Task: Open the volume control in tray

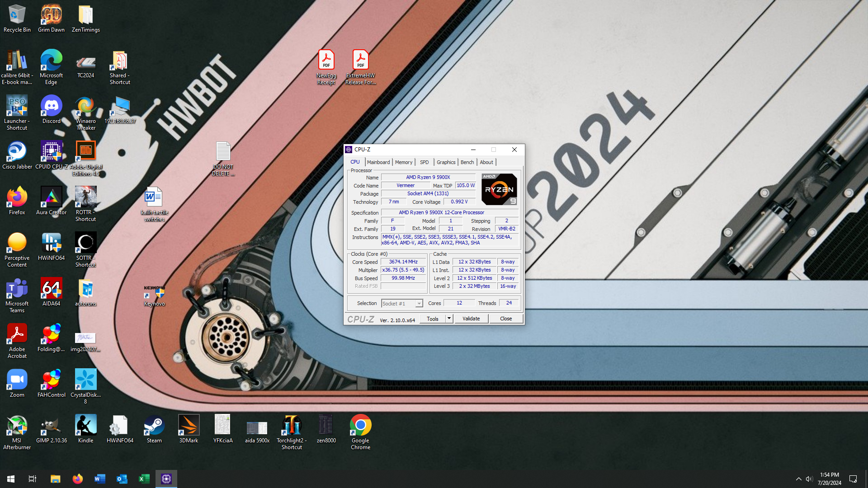Action: 809,479
